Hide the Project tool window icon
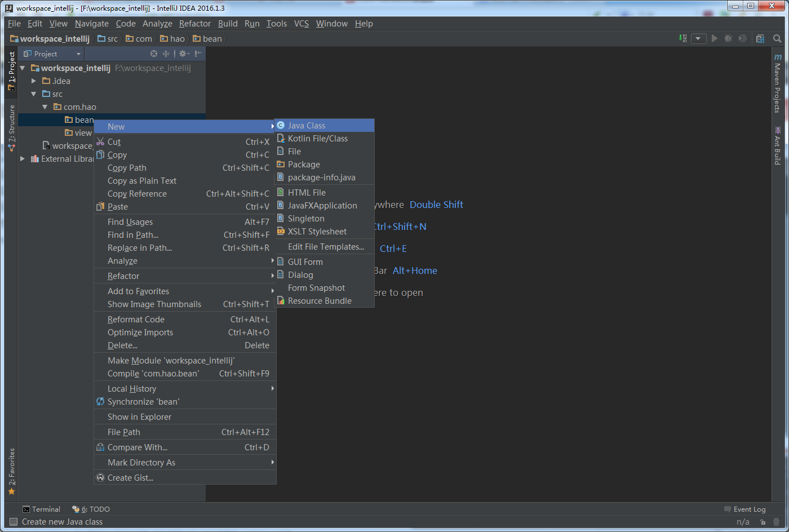The image size is (789, 532). click(198, 54)
